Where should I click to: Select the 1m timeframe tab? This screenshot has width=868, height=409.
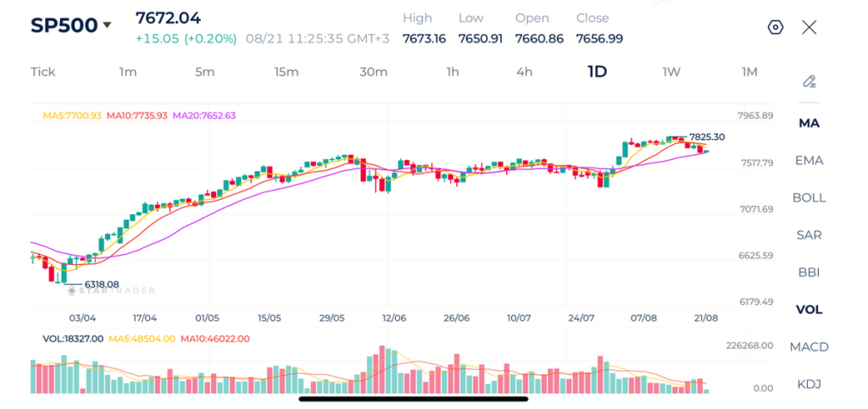(128, 72)
